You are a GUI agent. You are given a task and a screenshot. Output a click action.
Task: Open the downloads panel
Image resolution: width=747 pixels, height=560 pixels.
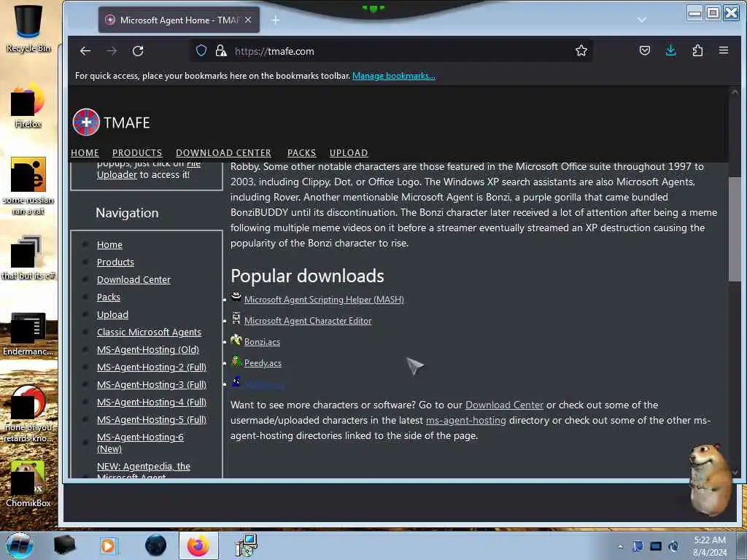671,50
